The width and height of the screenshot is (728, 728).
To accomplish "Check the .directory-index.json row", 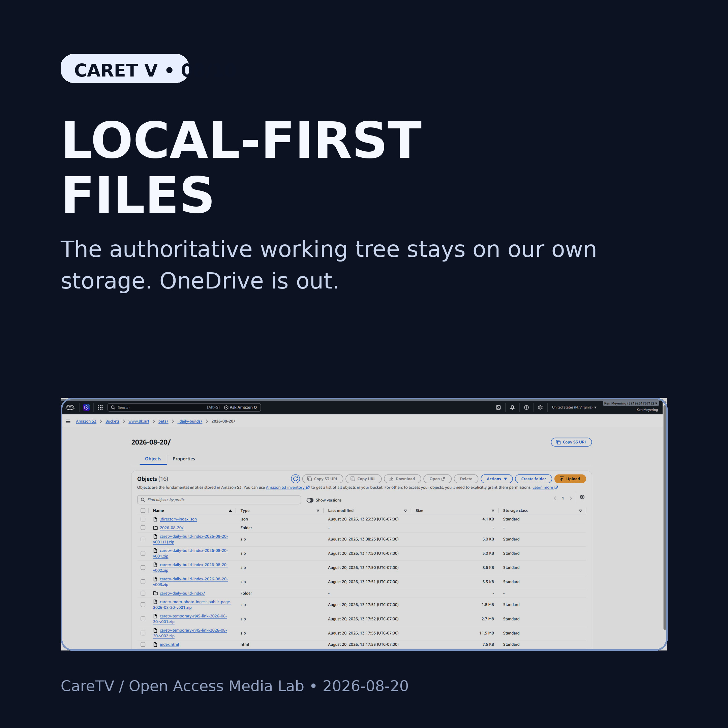I will 143,519.
